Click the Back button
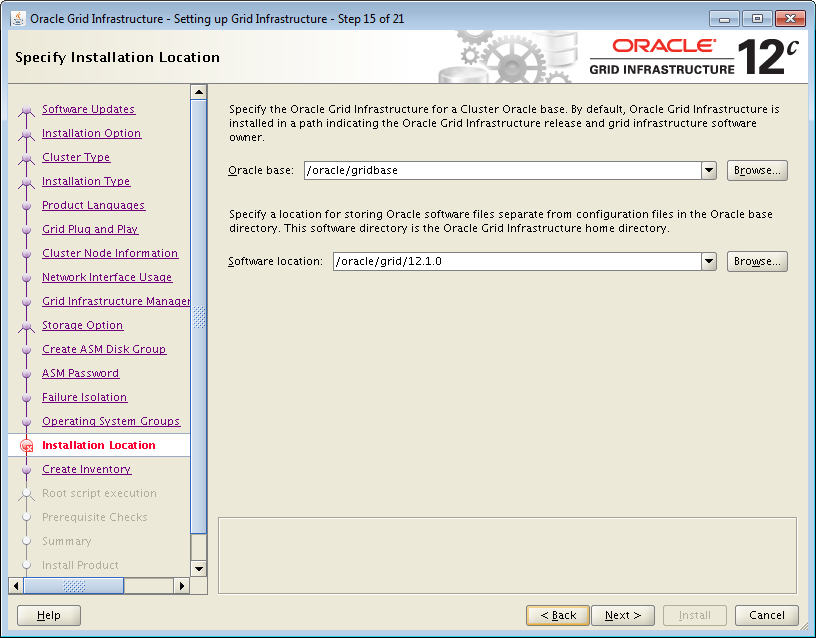 tap(557, 615)
